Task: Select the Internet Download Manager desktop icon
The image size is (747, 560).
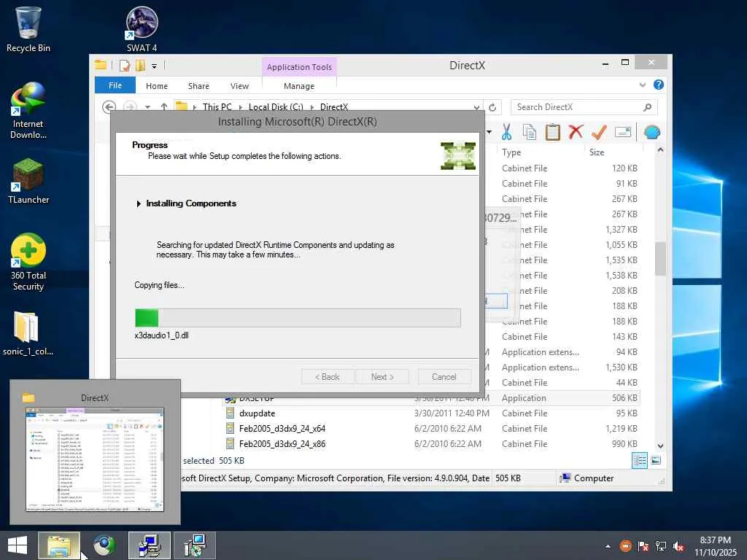Action: click(x=28, y=111)
